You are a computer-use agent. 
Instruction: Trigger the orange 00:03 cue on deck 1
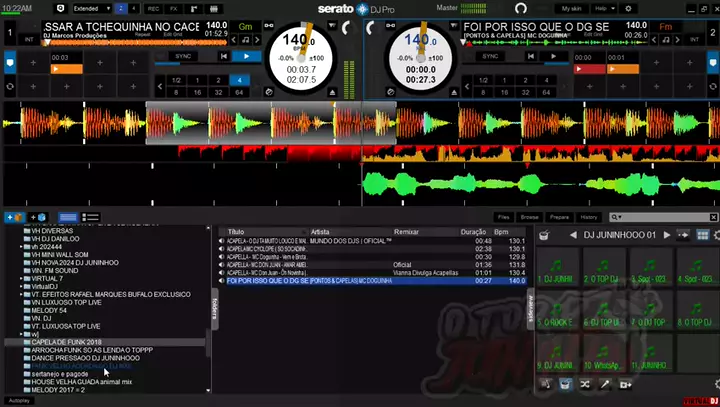[67, 69]
